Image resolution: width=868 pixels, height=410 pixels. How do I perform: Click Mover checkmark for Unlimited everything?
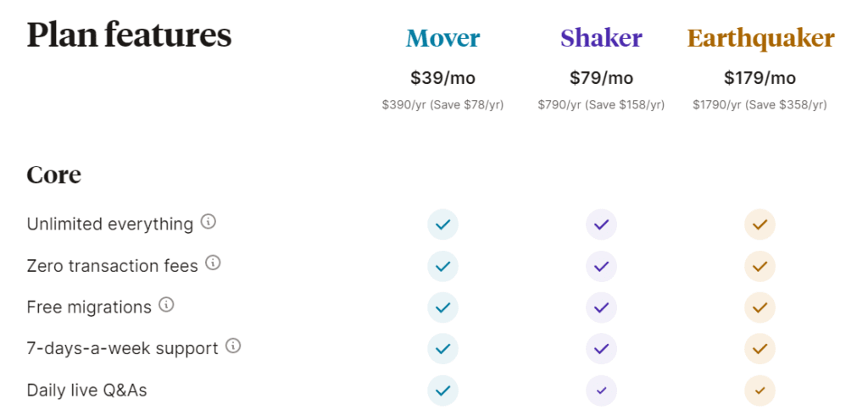(442, 224)
